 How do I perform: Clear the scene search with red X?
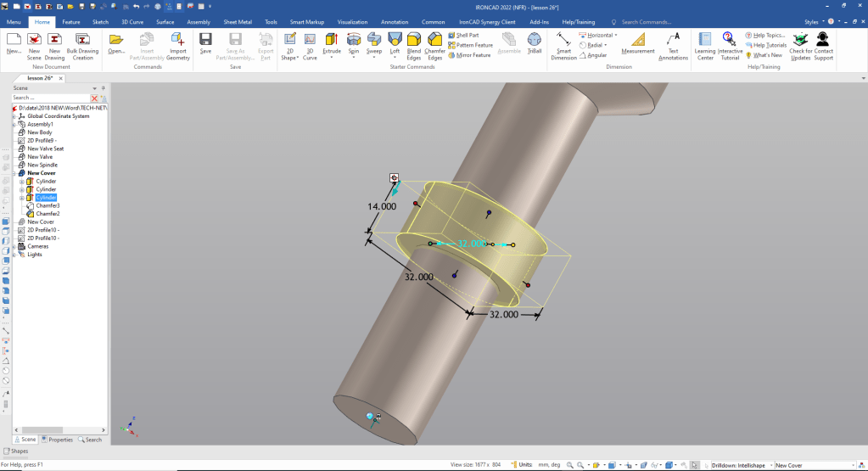95,98
